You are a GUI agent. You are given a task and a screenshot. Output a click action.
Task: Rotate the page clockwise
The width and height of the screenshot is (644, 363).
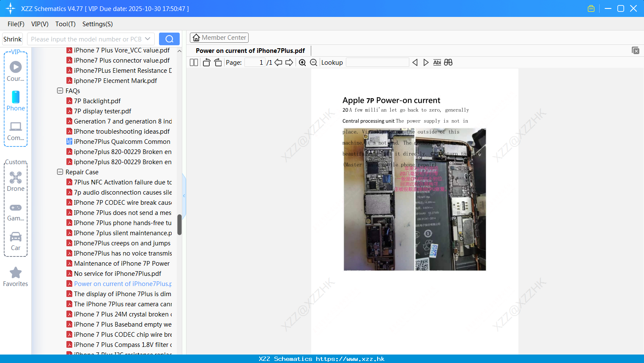coord(218,63)
